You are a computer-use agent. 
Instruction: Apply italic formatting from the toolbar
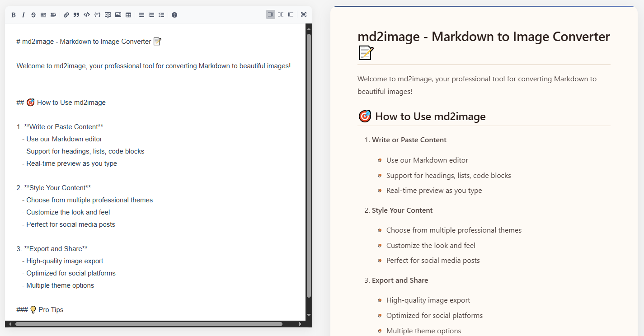click(x=24, y=15)
